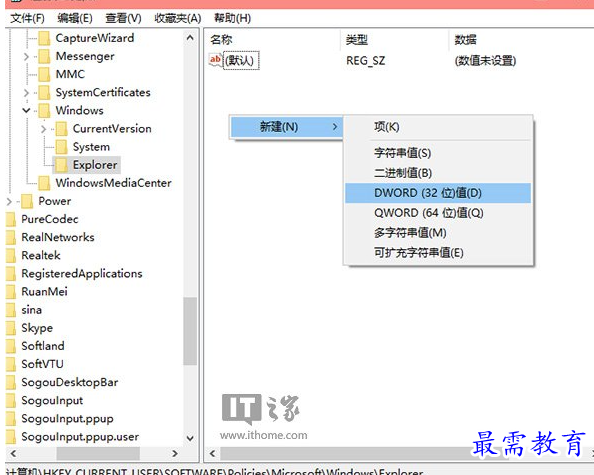Open the 编辑(E) menu
Image resolution: width=594 pixels, height=475 pixels.
pyautogui.click(x=75, y=18)
